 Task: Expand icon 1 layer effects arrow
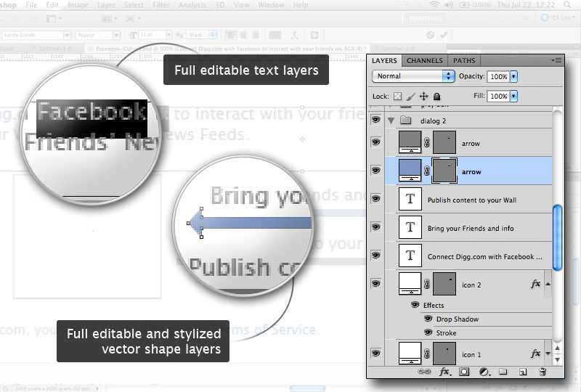click(x=548, y=354)
